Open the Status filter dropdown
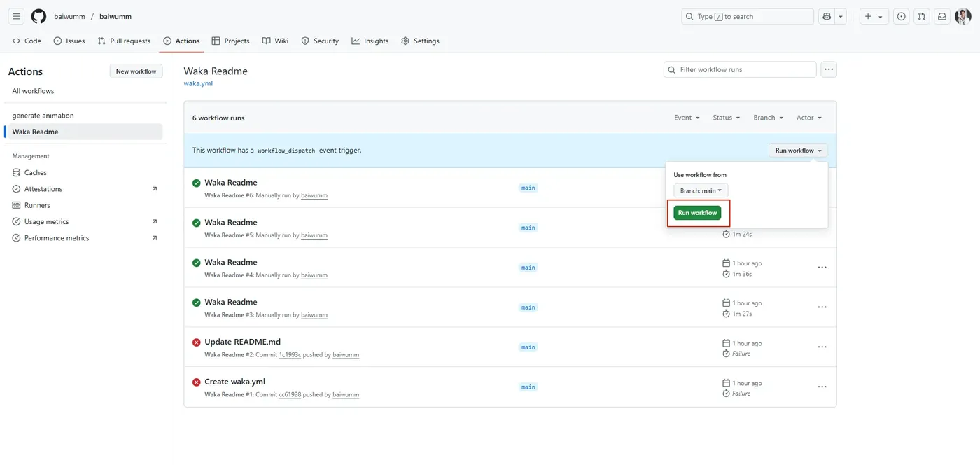The width and height of the screenshot is (980, 465). pos(726,118)
